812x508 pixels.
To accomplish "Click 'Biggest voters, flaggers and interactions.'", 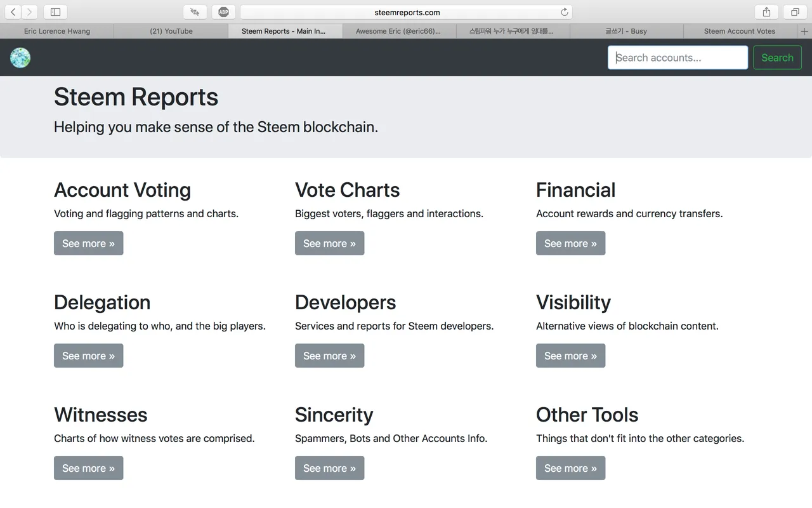I will (389, 214).
